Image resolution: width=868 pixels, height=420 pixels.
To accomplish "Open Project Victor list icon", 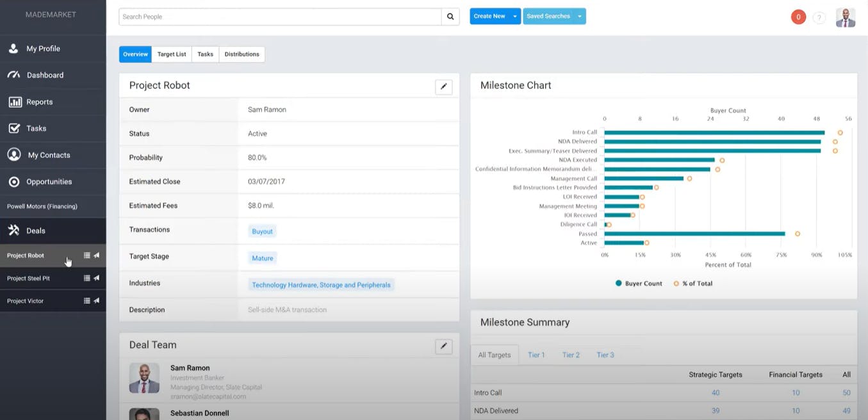I will click(87, 301).
